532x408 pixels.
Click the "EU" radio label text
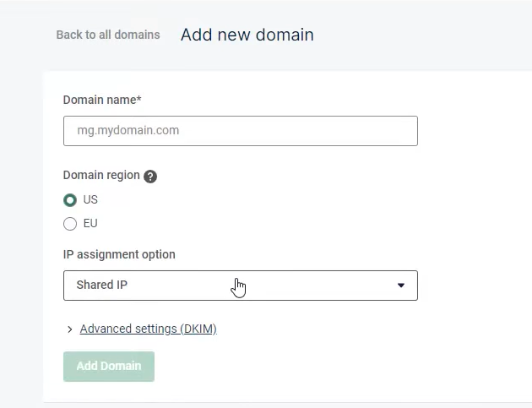90,224
